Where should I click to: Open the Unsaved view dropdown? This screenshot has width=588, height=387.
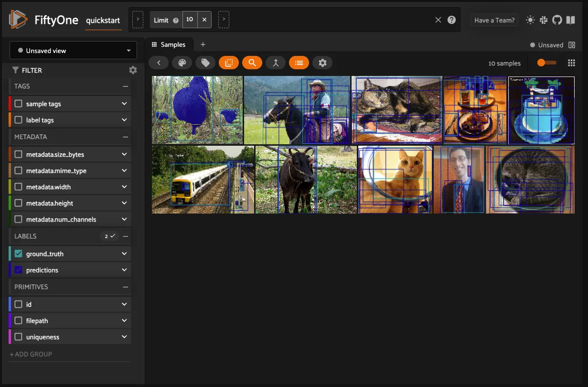pyautogui.click(x=73, y=50)
